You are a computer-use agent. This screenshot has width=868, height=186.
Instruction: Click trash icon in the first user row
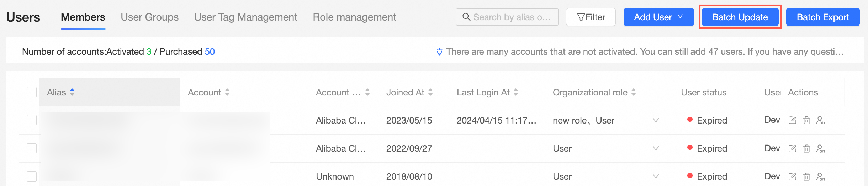point(806,120)
